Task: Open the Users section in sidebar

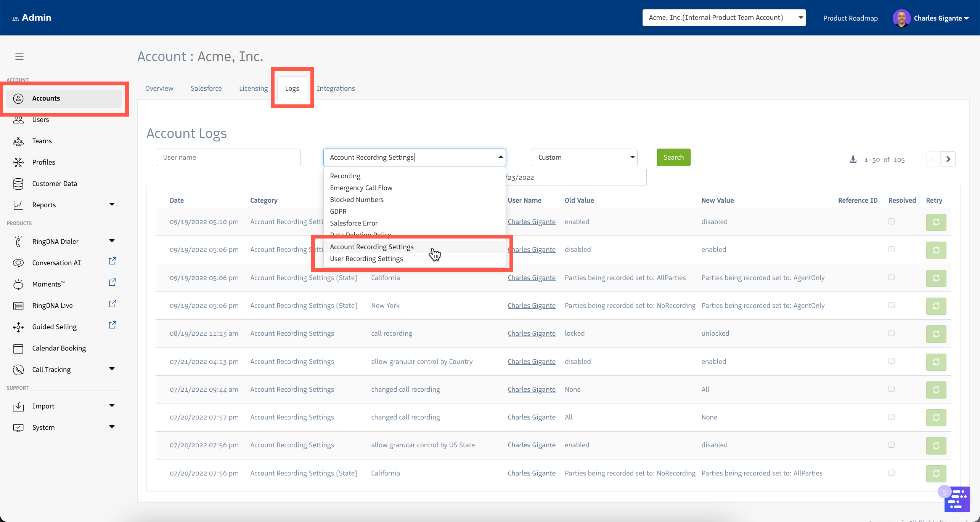Action: pos(40,119)
